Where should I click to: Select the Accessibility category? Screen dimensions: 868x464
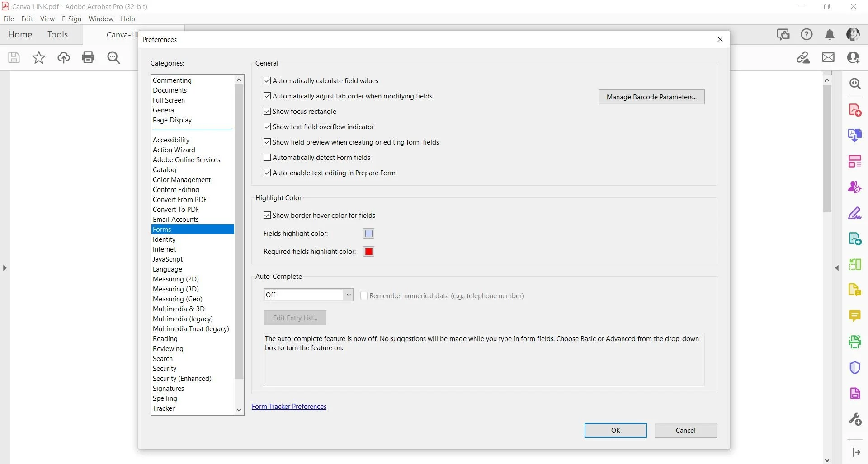[171, 140]
